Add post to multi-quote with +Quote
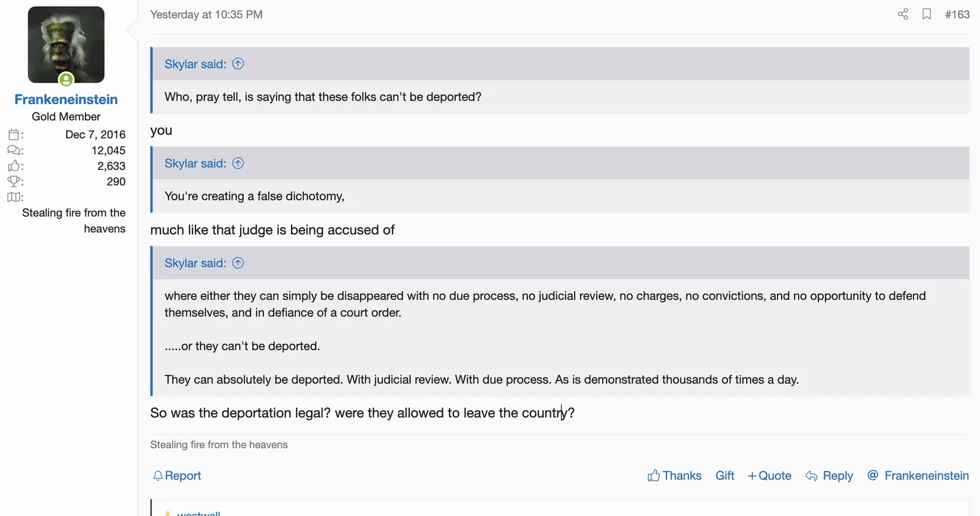 click(x=769, y=476)
